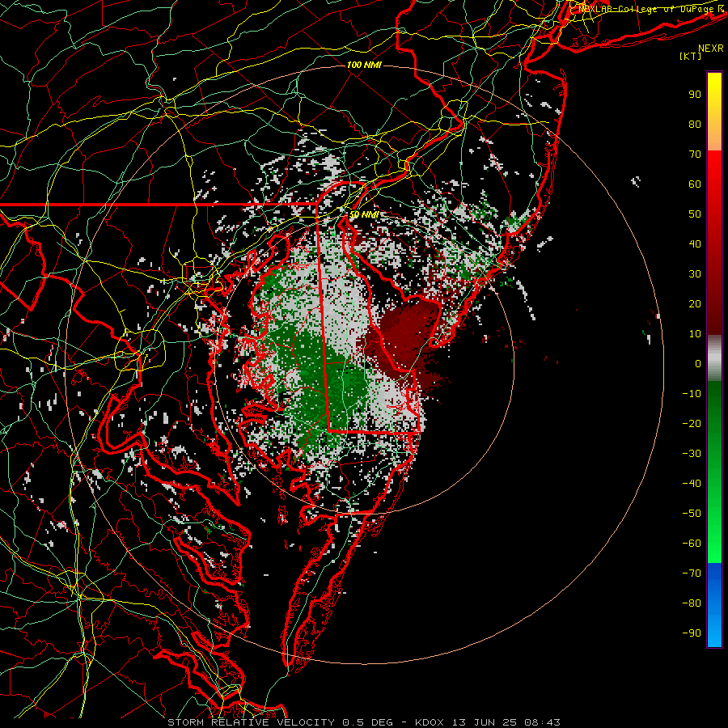Pick the red outbound segment of color bar
This screenshot has height=728, width=728.
[x=714, y=243]
